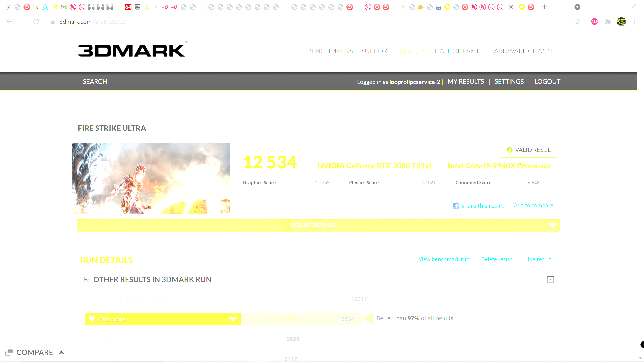Open the SUPPORT menu
Viewport: 644px width, 362px height.
[376, 51]
